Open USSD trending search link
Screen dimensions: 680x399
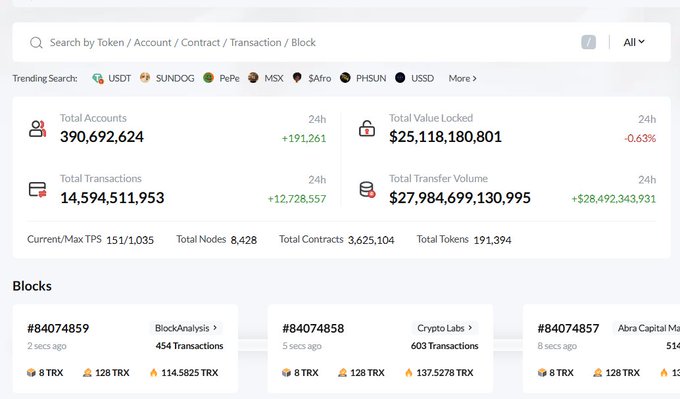pyautogui.click(x=422, y=78)
